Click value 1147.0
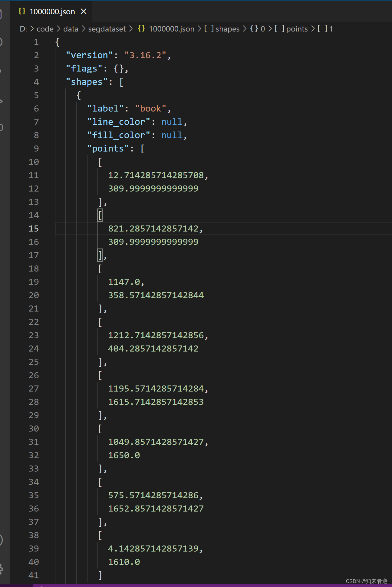Viewport: 392px width, 587px height. click(x=124, y=282)
